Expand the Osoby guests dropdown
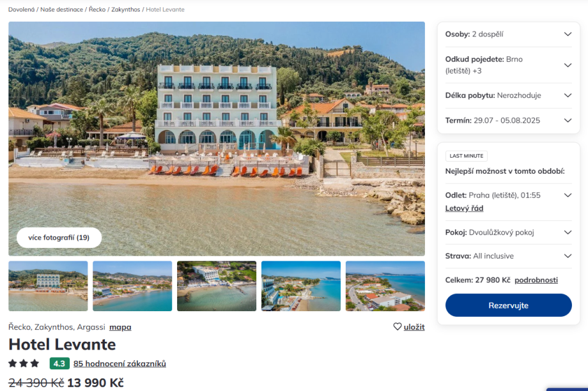This screenshot has width=588, height=391. [x=568, y=34]
